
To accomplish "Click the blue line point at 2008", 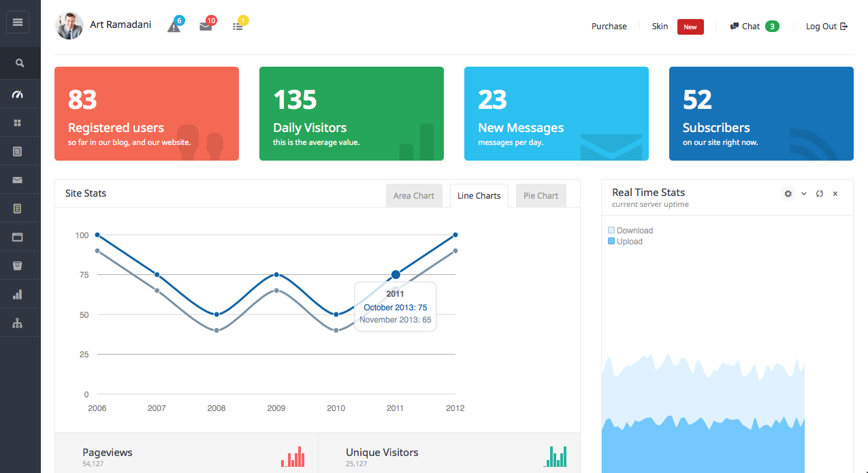I will point(216,314).
